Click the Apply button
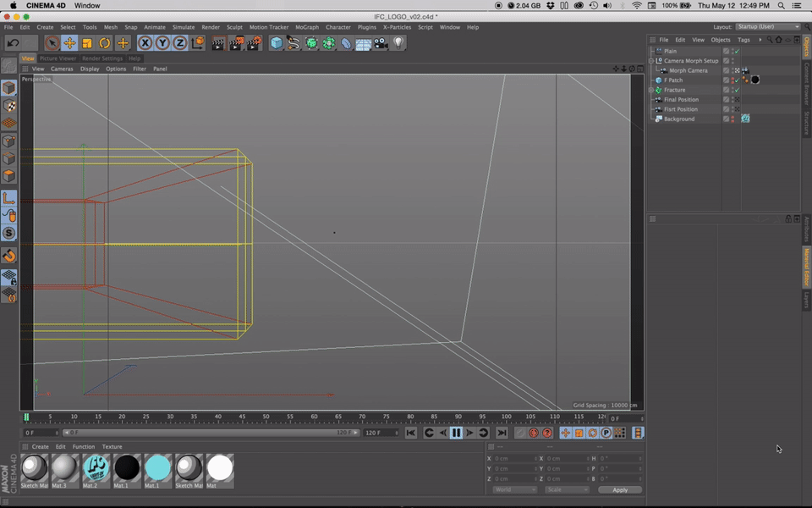The height and width of the screenshot is (508, 812). coord(620,490)
